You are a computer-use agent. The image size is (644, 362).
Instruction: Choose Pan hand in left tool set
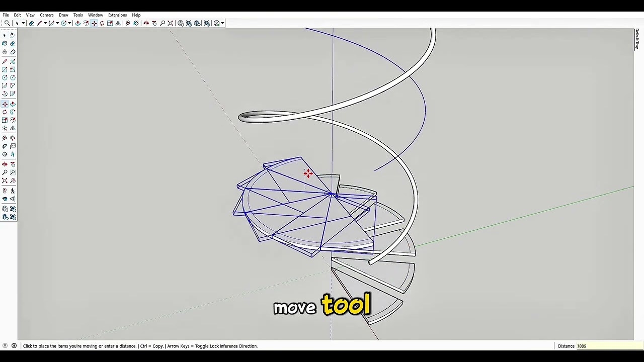click(13, 164)
